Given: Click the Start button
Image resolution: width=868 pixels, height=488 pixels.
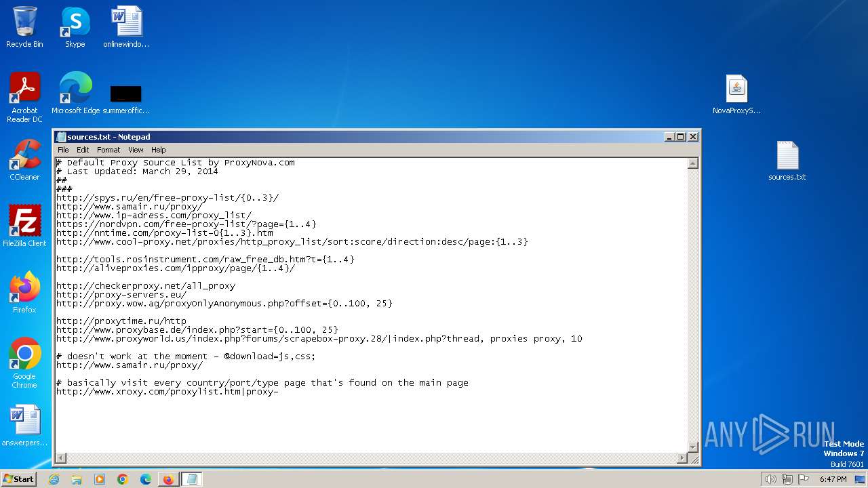Looking at the screenshot, I should [x=18, y=479].
